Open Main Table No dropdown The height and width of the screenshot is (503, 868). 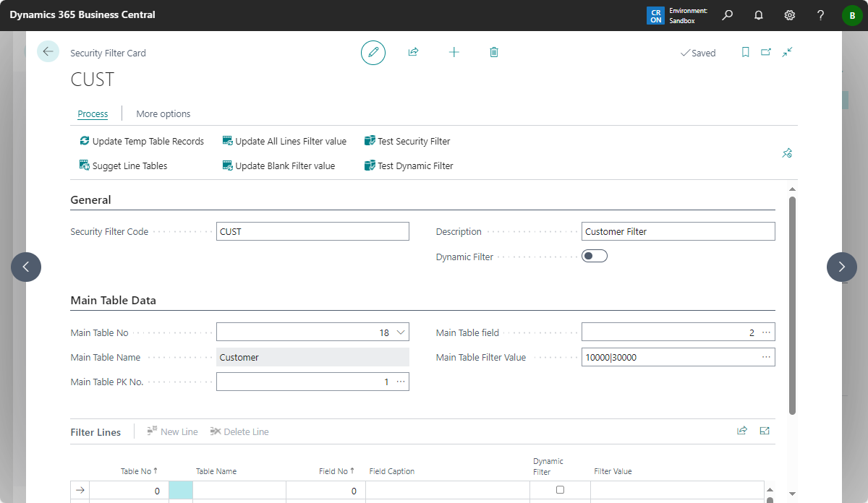pyautogui.click(x=401, y=332)
